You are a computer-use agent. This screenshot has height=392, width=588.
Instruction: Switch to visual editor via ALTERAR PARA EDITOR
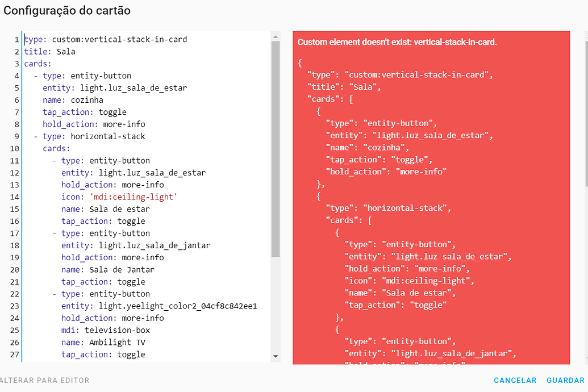[44, 380]
